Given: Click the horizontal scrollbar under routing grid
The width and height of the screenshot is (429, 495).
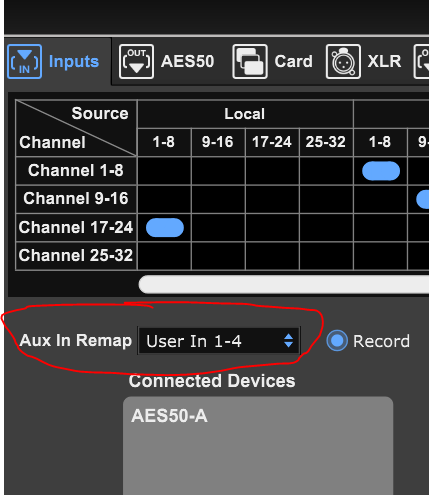Looking at the screenshot, I should 284,284.
